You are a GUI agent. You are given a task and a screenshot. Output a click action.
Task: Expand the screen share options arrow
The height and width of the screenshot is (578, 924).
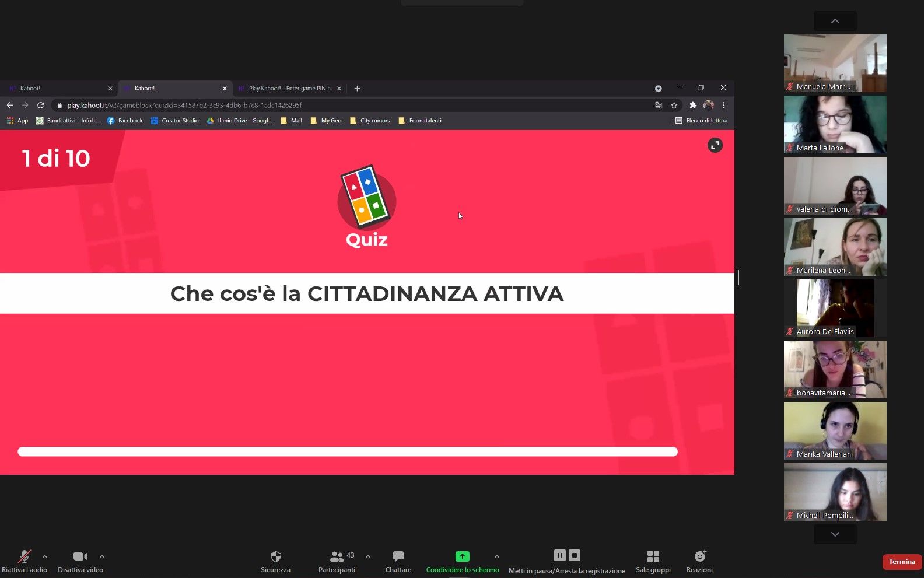[497, 556]
